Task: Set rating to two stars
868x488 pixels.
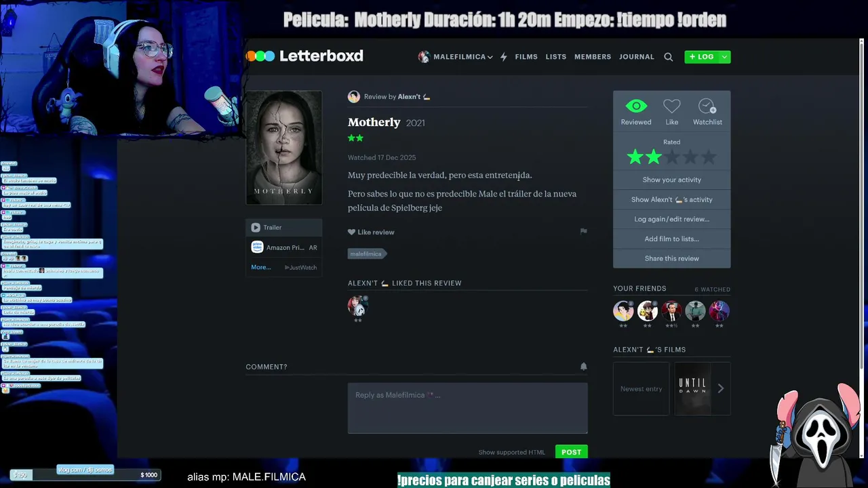Action: pos(653,157)
